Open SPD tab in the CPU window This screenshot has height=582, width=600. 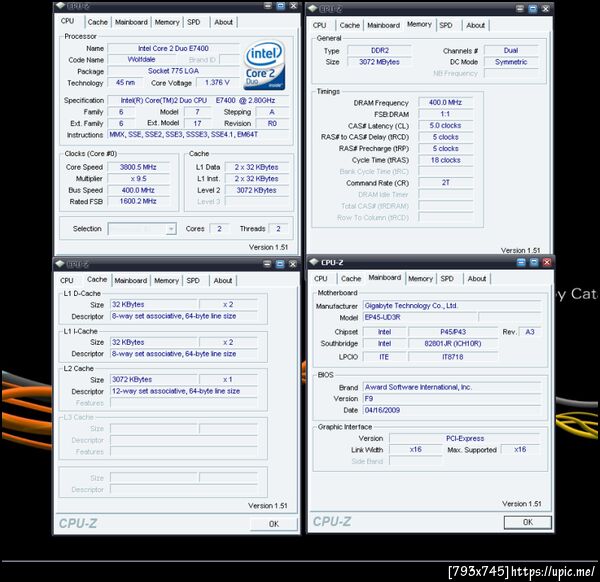tap(194, 22)
